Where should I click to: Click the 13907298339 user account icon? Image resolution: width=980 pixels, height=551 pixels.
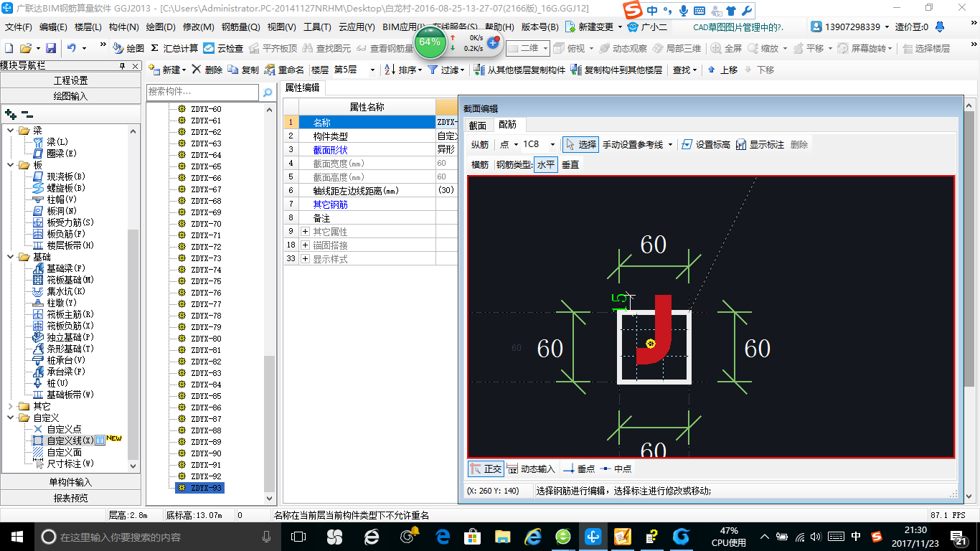coord(816,27)
